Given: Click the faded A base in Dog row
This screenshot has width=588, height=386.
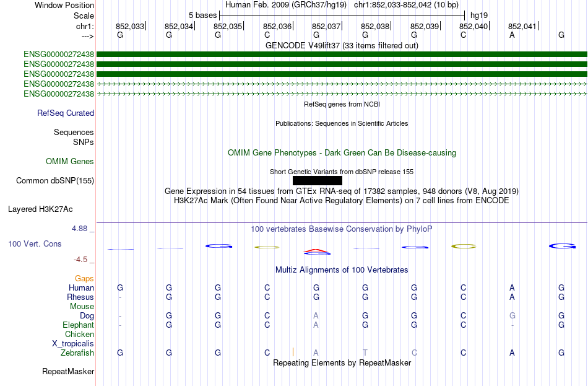Looking at the screenshot, I should 316,315.
